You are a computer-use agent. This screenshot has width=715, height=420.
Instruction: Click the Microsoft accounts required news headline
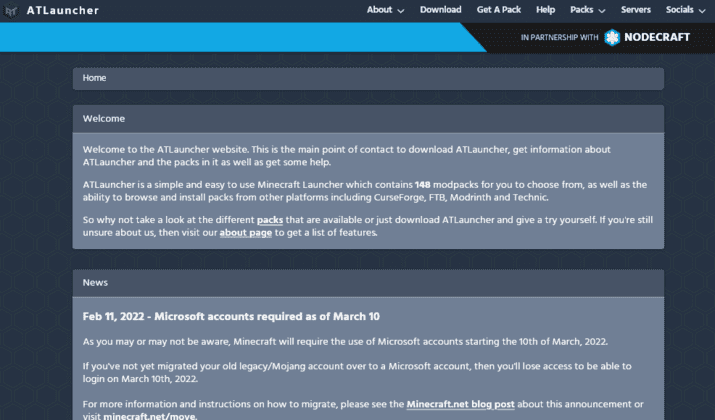coord(231,316)
